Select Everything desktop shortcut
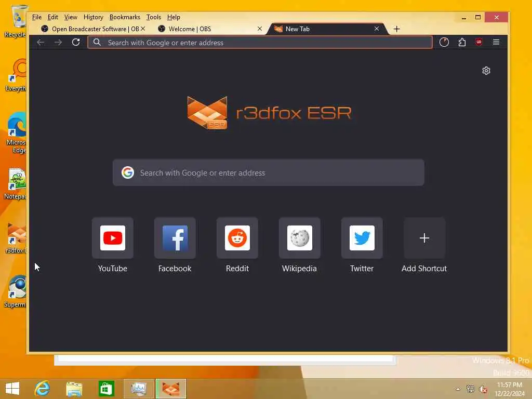 (16, 75)
